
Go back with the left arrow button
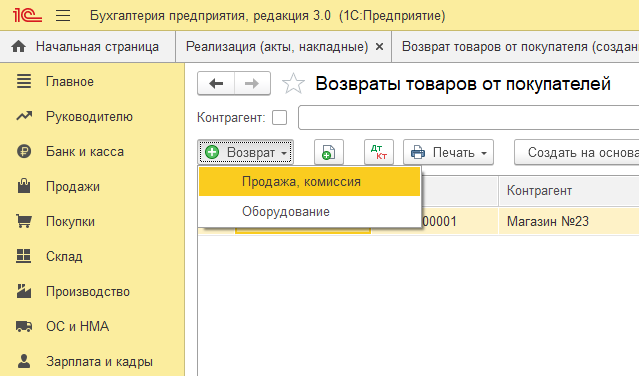216,84
